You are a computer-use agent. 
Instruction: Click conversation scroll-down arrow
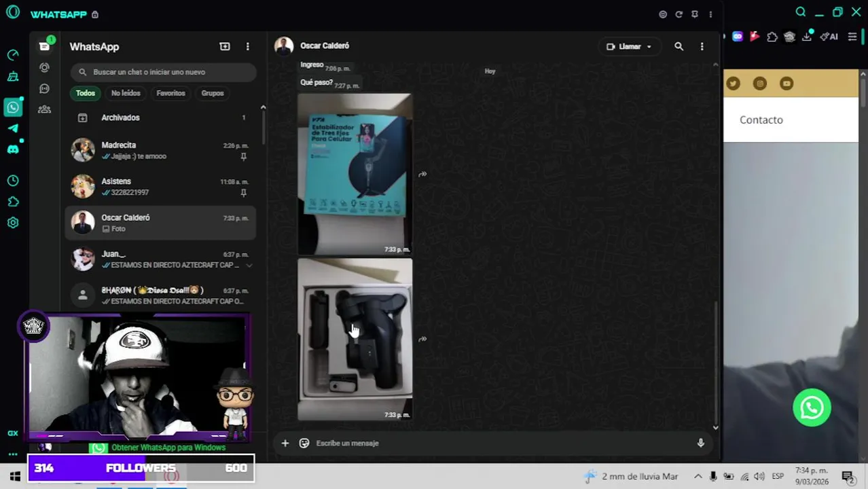coord(715,427)
